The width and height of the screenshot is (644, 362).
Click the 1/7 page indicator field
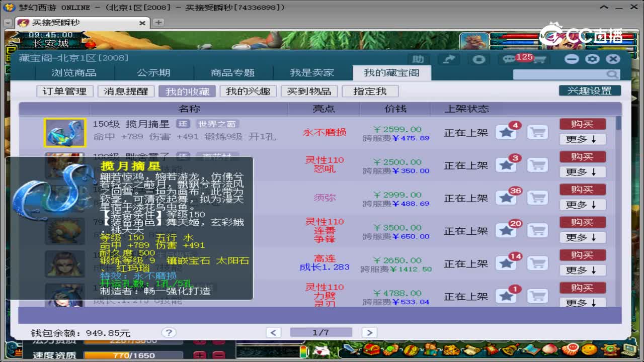321,332
